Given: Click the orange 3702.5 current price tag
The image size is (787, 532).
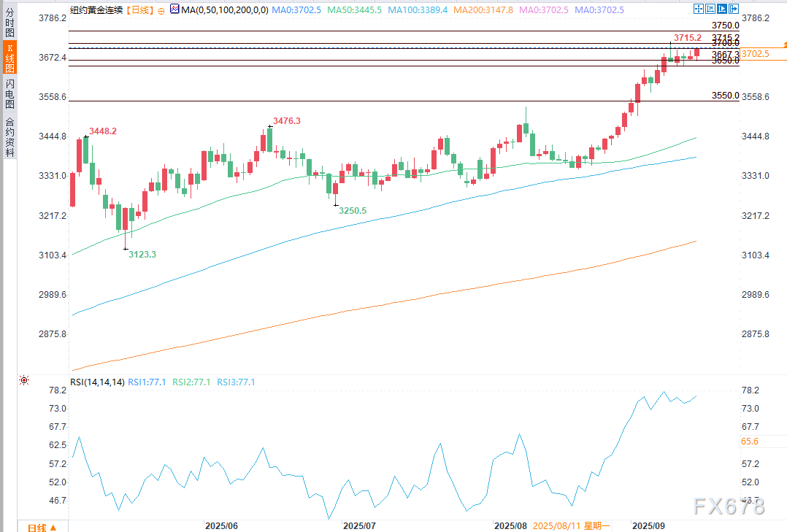Looking at the screenshot, I should (x=756, y=54).
